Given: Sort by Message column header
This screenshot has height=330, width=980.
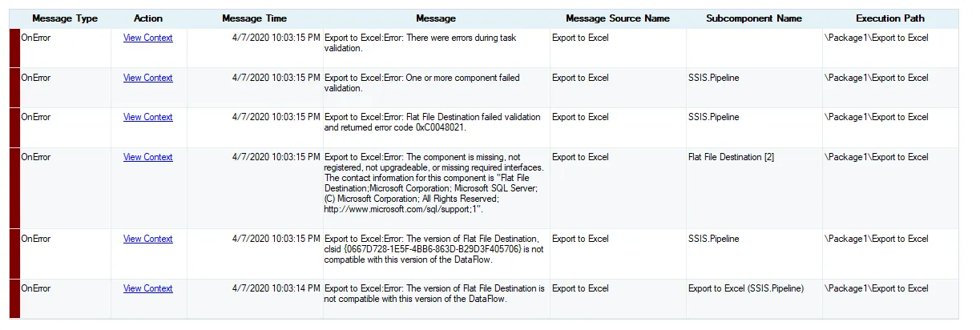Looking at the screenshot, I should click(436, 18).
